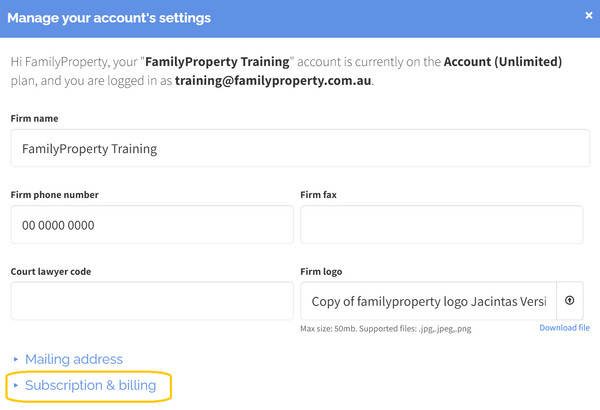Click the firm logo upload icon
The width and height of the screenshot is (600, 410).
570,300
